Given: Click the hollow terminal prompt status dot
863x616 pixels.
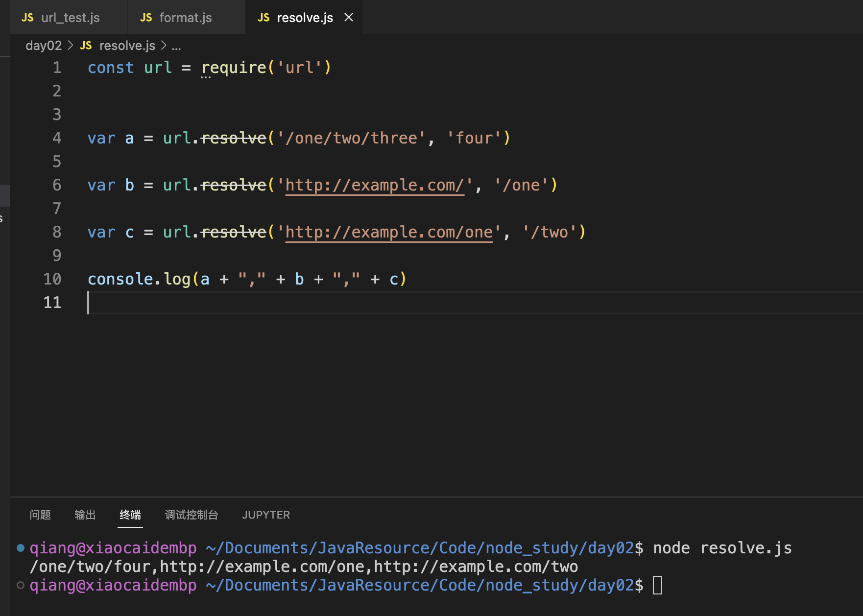Looking at the screenshot, I should 21,585.
